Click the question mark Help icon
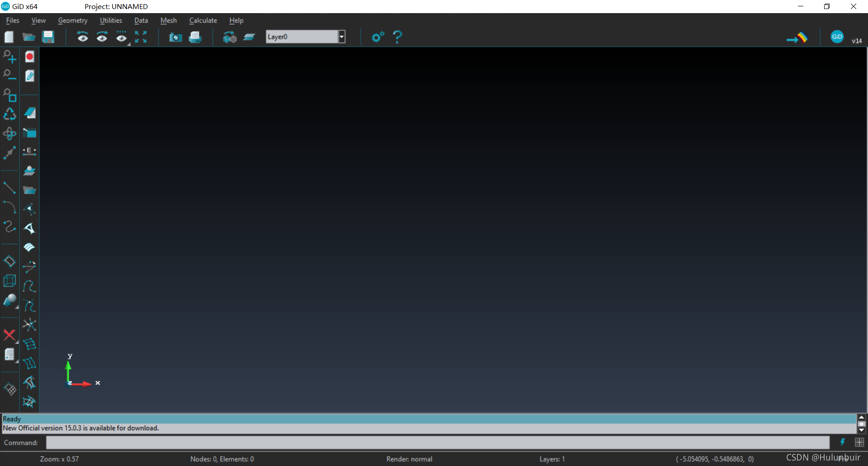Viewport: 868px width, 466px height. [397, 37]
